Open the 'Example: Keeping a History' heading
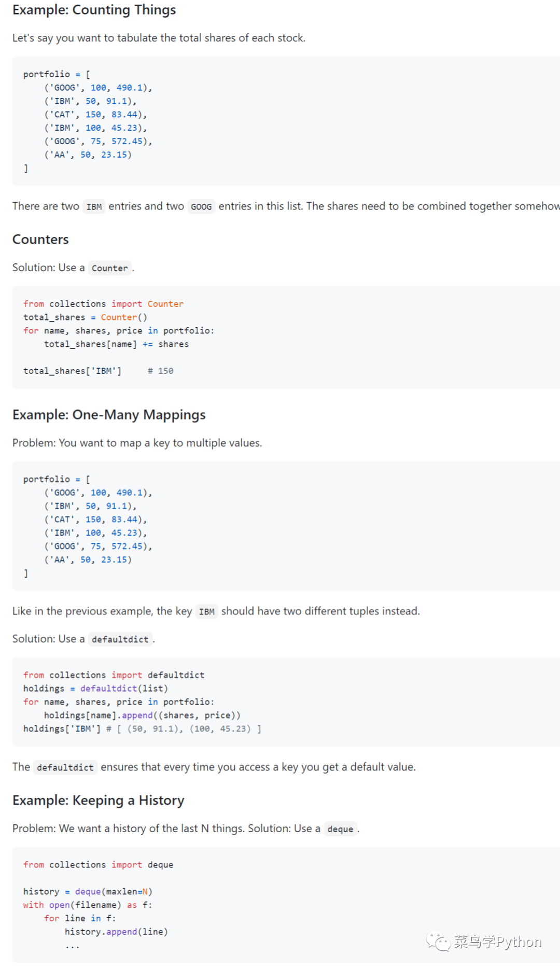The height and width of the screenshot is (968, 560). coord(98,801)
